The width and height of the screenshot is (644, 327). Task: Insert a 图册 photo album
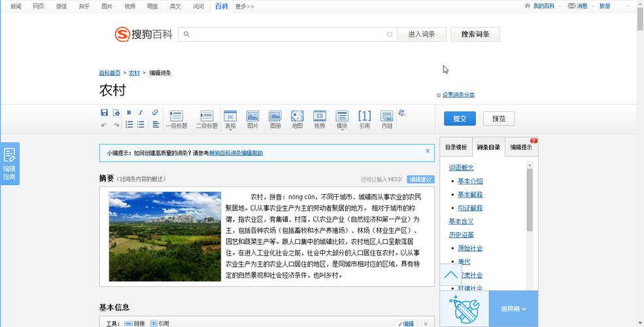[x=275, y=120]
